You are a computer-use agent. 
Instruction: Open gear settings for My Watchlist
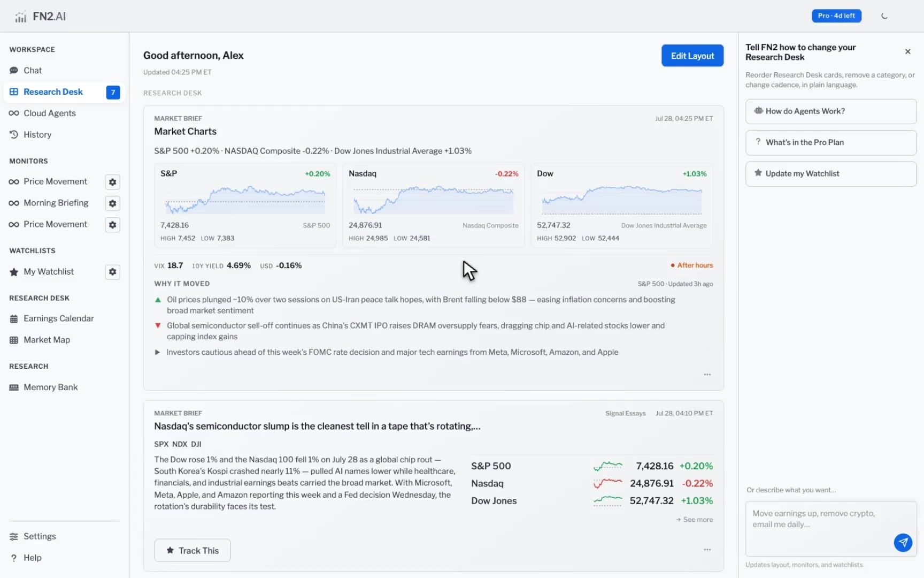[x=112, y=272]
